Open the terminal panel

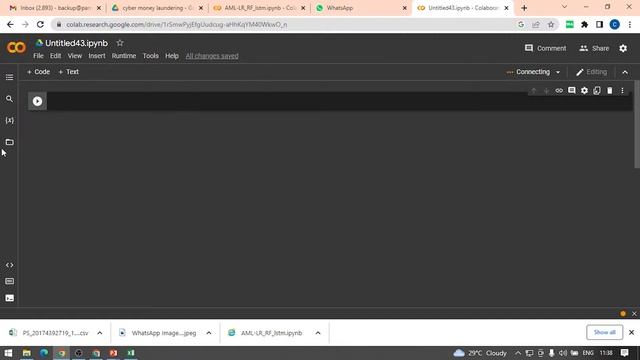click(9, 298)
